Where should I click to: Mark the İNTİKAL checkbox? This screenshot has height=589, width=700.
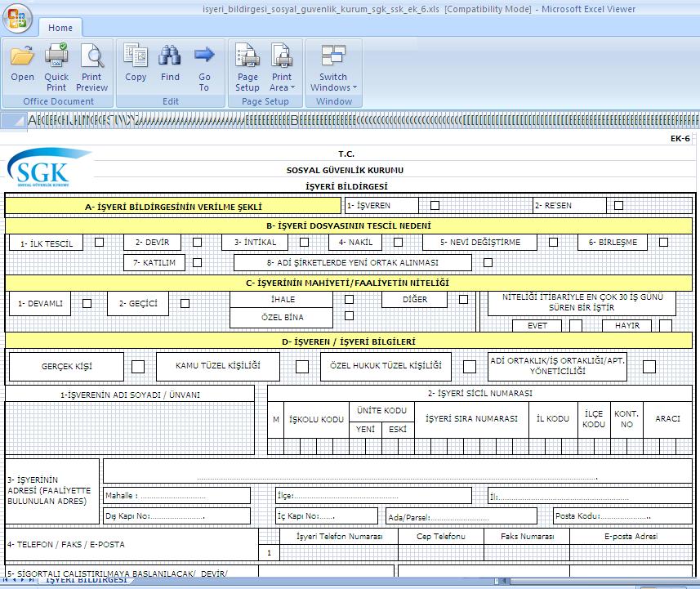304,242
